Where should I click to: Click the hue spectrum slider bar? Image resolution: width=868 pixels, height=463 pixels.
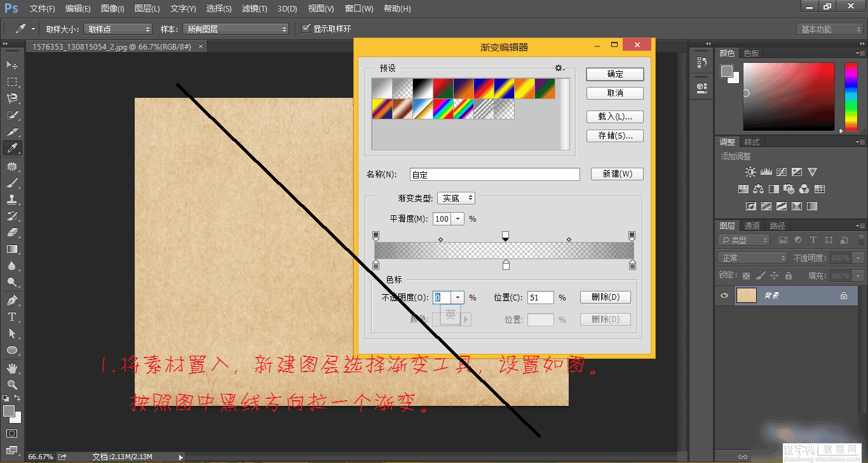pyautogui.click(x=850, y=97)
